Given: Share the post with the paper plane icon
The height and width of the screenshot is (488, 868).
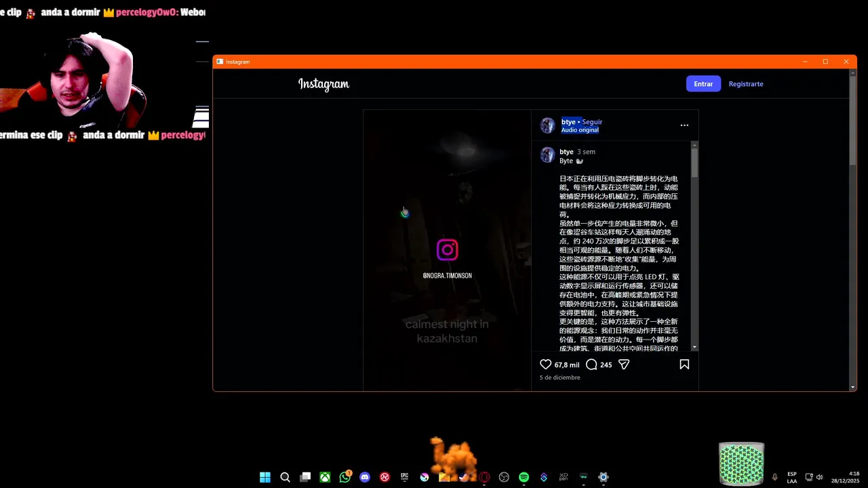Looking at the screenshot, I should point(624,365).
